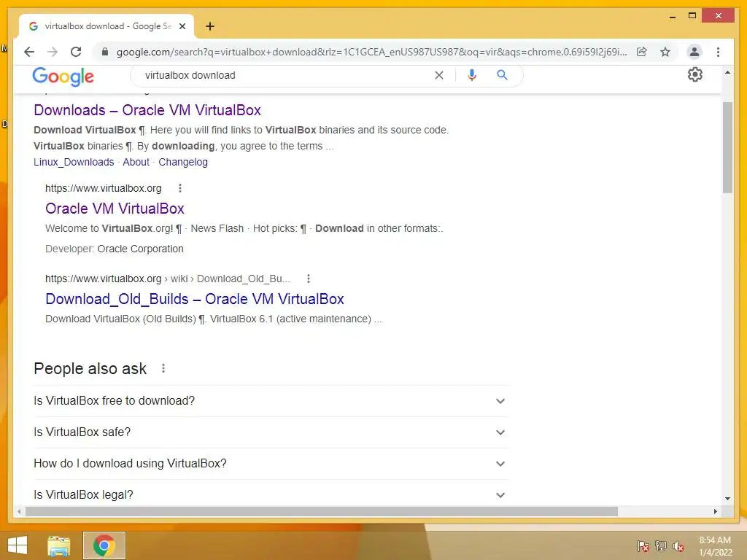Click inside the Google search input field

(286, 75)
